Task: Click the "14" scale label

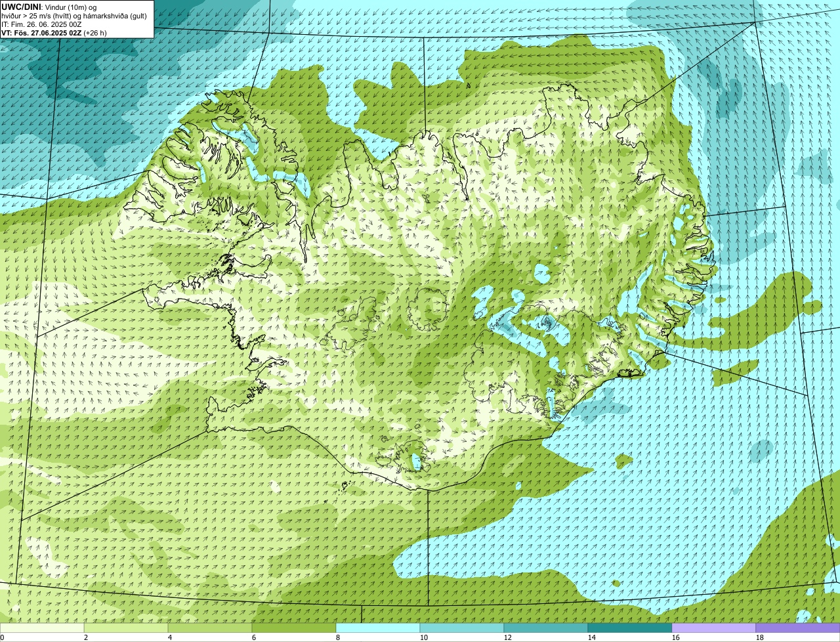Action: [x=592, y=637]
